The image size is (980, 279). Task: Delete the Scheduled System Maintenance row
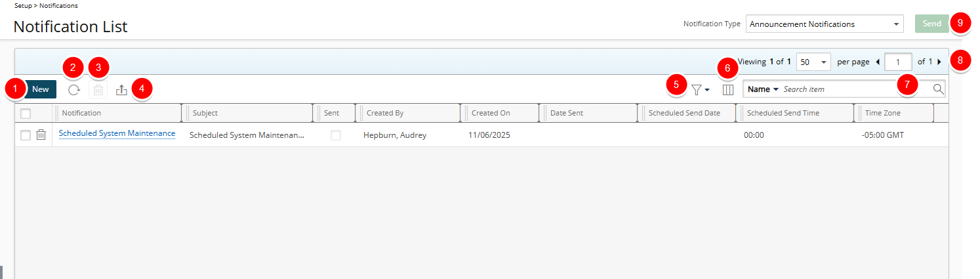(41, 135)
